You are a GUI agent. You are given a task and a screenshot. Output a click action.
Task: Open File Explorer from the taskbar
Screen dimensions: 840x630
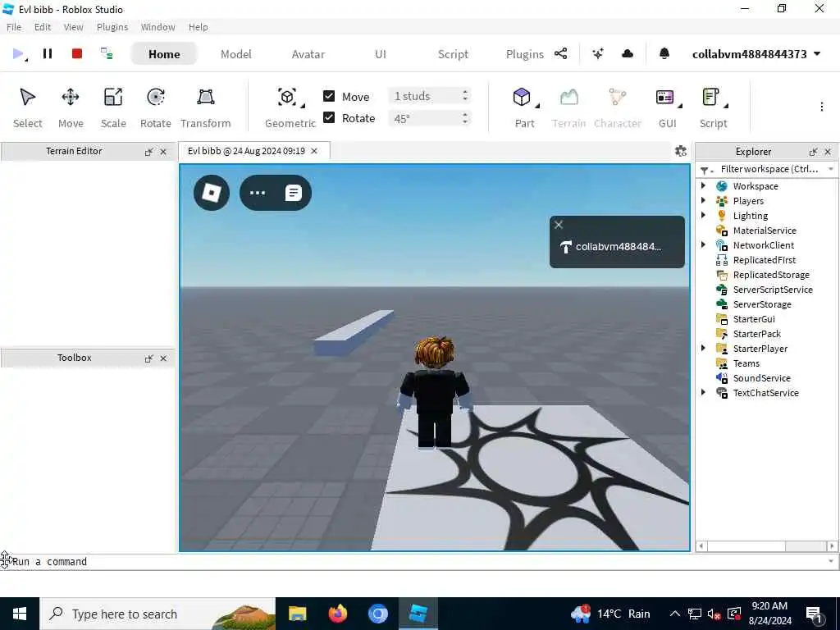click(297, 614)
